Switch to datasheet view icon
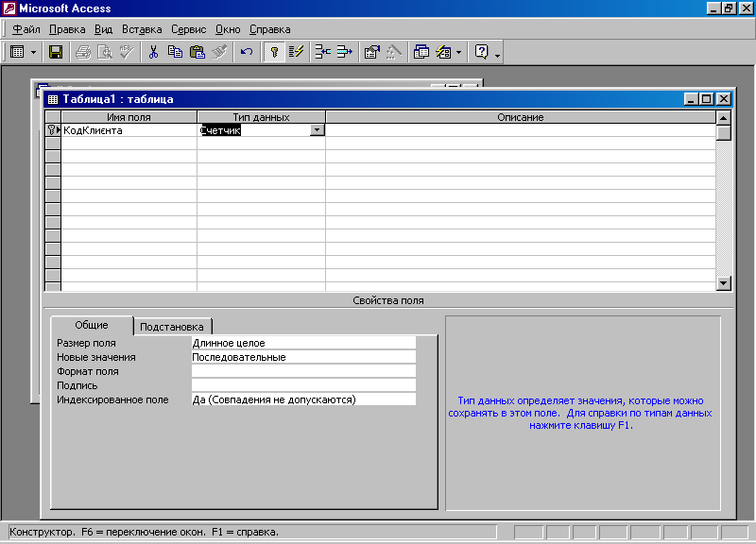Image resolution: width=756 pixels, height=544 pixels. coord(17,52)
